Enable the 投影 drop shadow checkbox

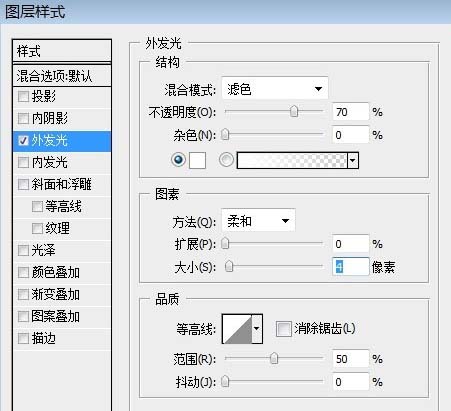23,97
